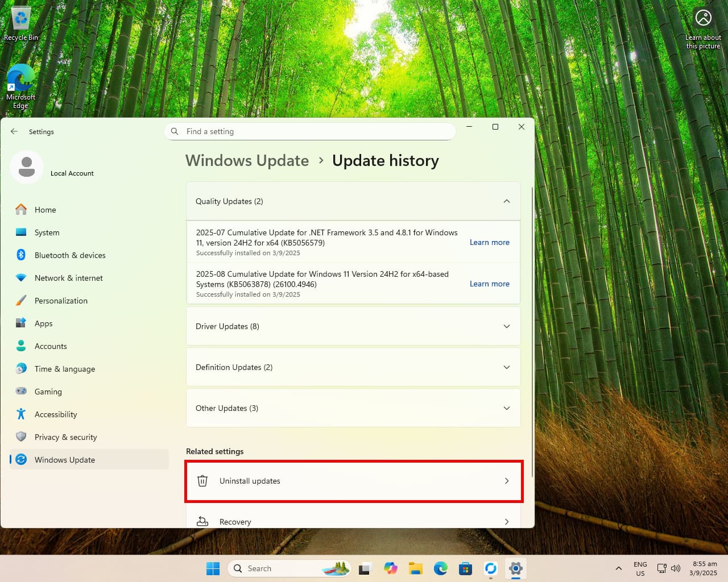
Task: Select Microsoft Edge desktop shortcut
Action: pos(21,86)
